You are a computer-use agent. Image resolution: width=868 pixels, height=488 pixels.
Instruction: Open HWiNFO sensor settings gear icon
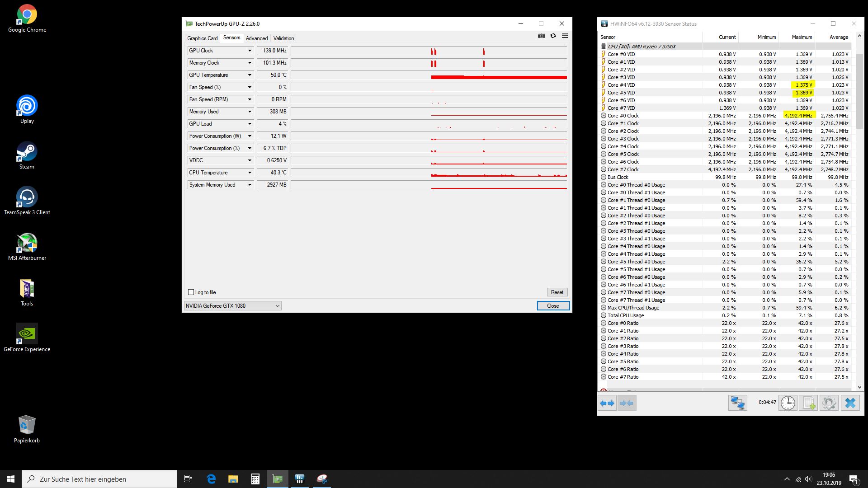coord(829,403)
